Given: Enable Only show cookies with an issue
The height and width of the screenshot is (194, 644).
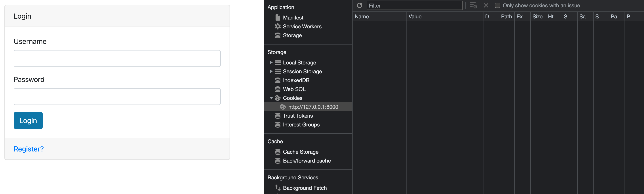Looking at the screenshot, I should tap(497, 5).
